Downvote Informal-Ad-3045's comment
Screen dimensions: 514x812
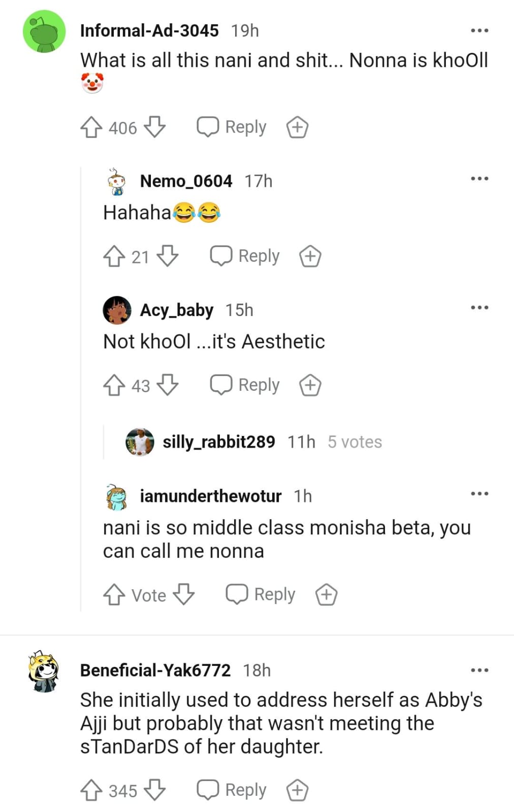coord(154,127)
